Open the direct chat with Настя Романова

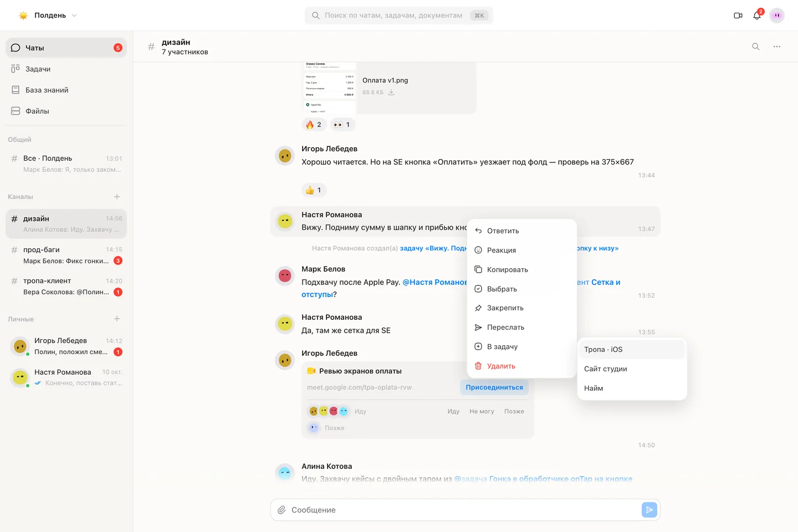click(66, 377)
